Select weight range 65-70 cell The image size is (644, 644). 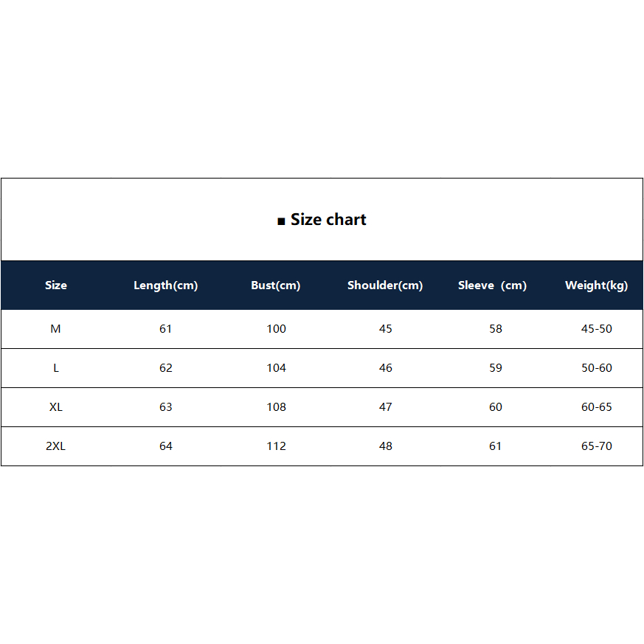click(597, 446)
